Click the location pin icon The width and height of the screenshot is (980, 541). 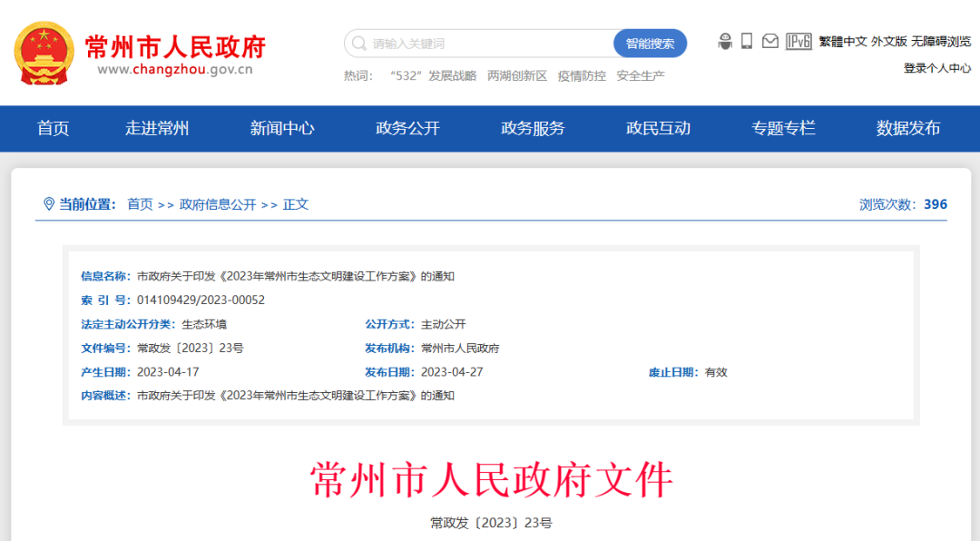point(49,204)
